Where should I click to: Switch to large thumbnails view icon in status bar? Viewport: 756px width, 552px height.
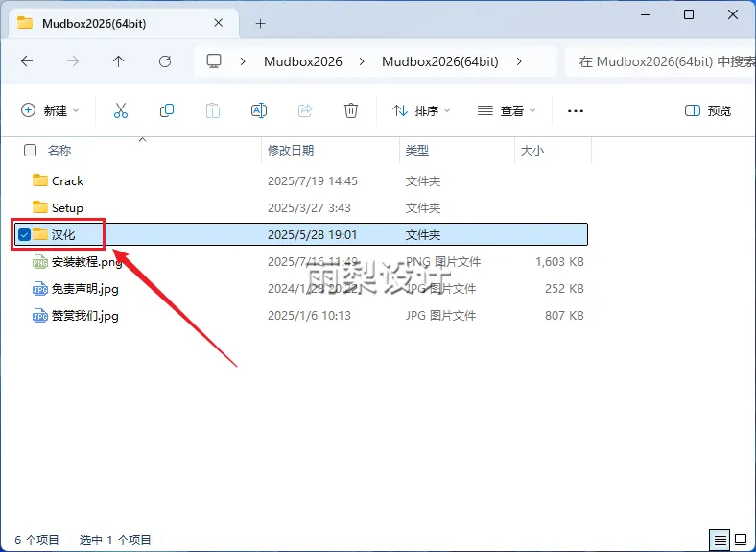(x=741, y=540)
